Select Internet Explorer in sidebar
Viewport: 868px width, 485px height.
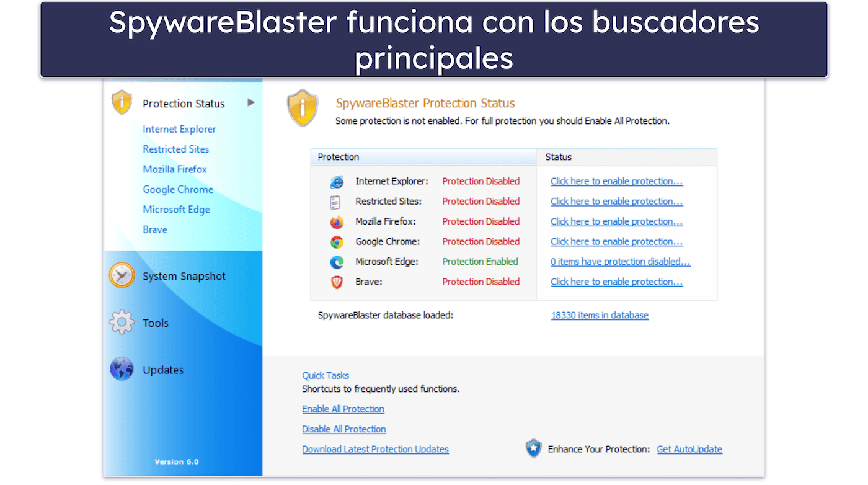coord(179,129)
